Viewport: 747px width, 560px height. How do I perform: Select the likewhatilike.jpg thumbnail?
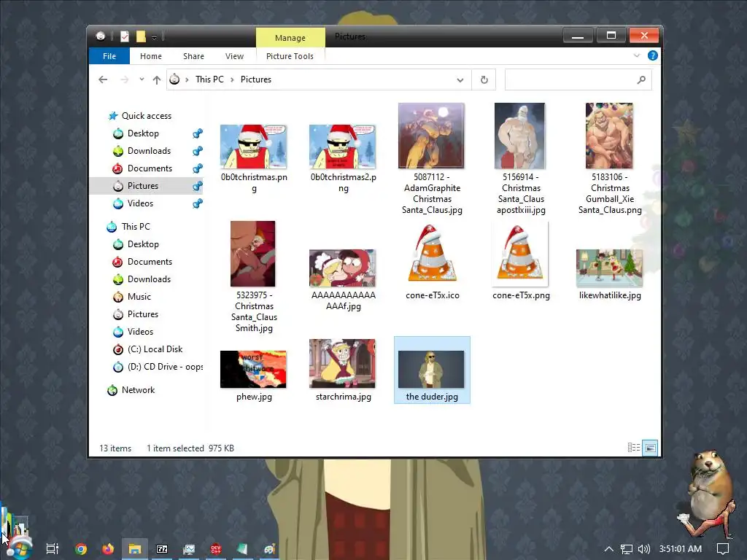pyautogui.click(x=609, y=268)
